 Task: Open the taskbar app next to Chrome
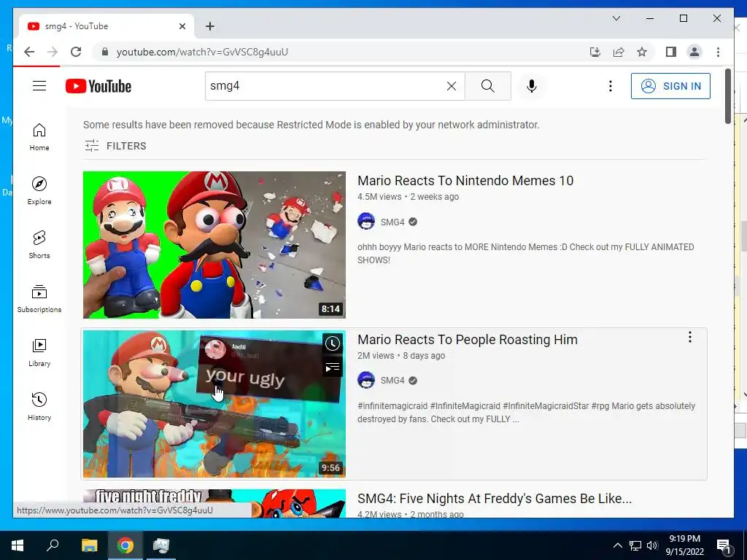click(161, 545)
